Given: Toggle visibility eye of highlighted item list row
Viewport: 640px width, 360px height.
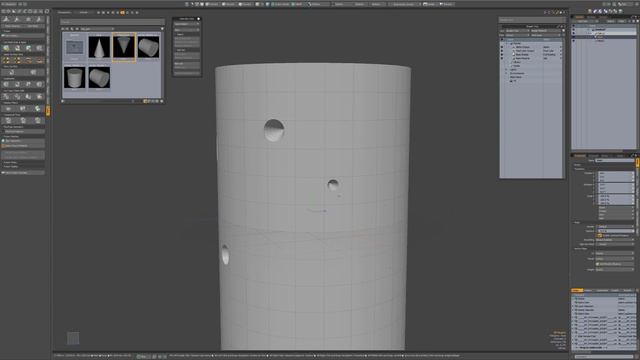Looking at the screenshot, I should 573,33.
